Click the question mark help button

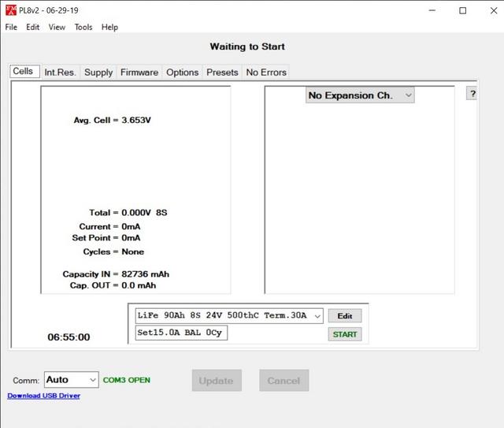pos(472,94)
